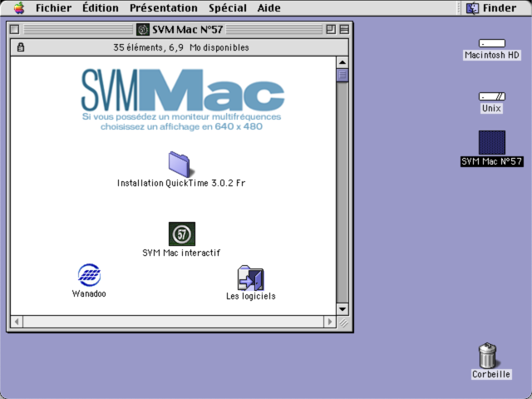Click the window close box

click(x=15, y=30)
